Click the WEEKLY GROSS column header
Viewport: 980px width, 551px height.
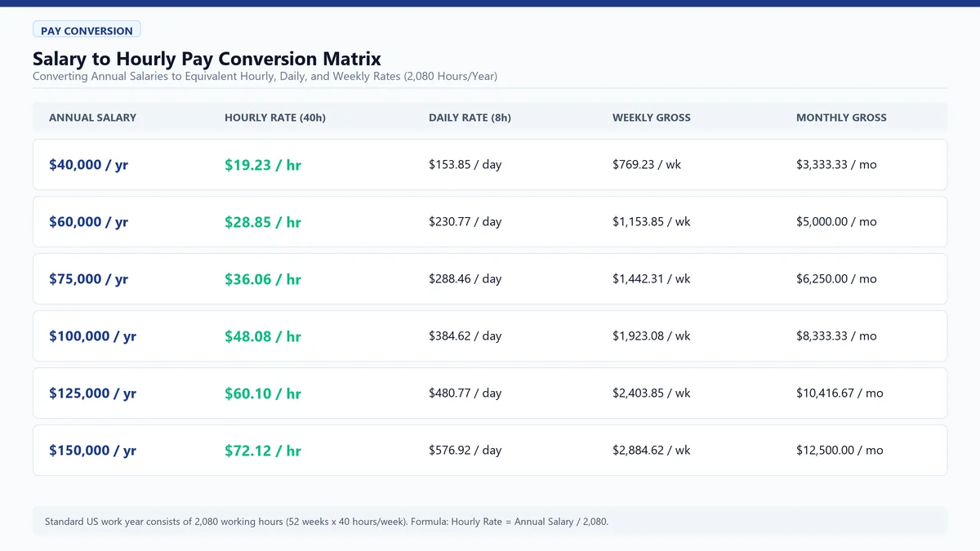click(x=652, y=118)
